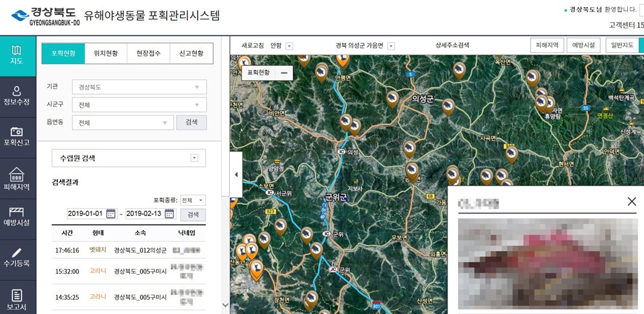The width and height of the screenshot is (644, 314).
Task: Open the 지도 map sidebar item
Action: 17,56
